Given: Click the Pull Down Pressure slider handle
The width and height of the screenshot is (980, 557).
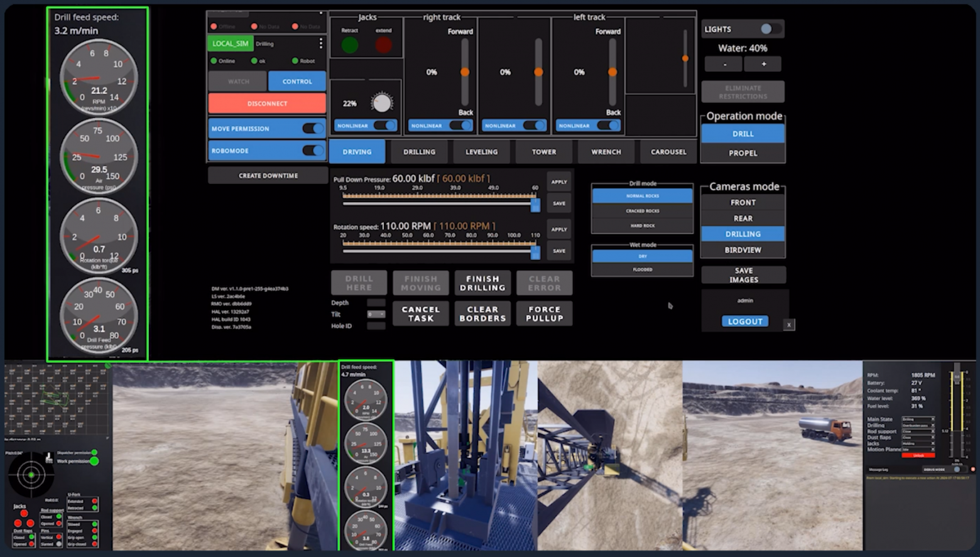Looking at the screenshot, I should pyautogui.click(x=535, y=205).
